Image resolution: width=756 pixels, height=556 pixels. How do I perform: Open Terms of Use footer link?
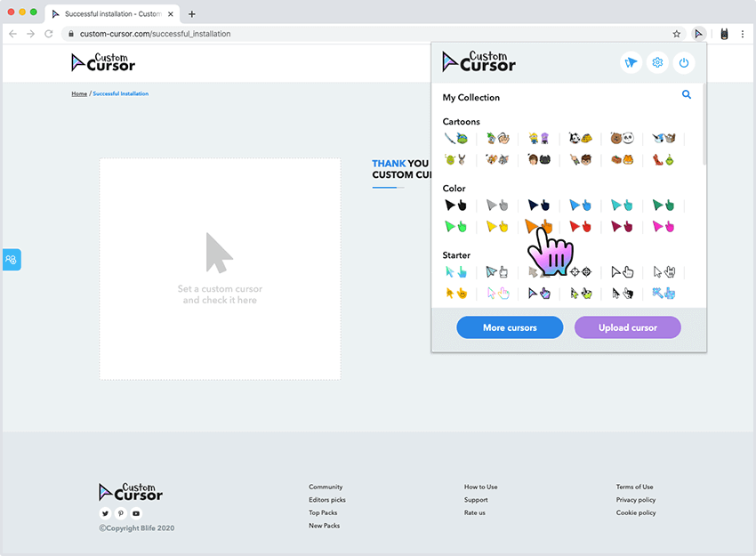tap(634, 487)
